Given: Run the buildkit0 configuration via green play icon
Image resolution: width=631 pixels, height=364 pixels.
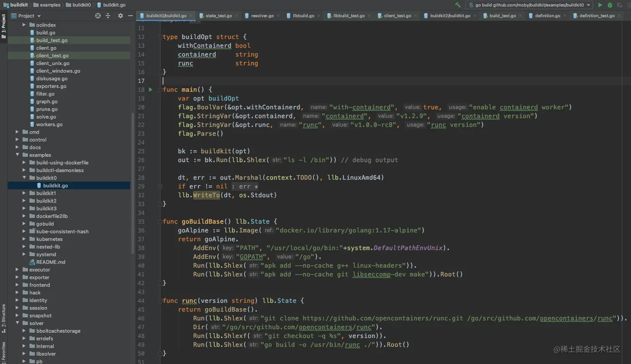Looking at the screenshot, I should [x=600, y=5].
